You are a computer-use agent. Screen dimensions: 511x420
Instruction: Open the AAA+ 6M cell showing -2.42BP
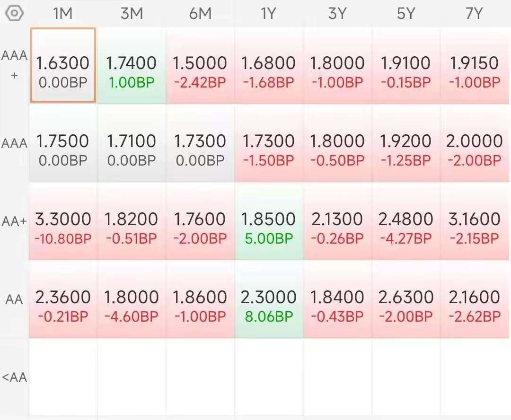pyautogui.click(x=200, y=65)
